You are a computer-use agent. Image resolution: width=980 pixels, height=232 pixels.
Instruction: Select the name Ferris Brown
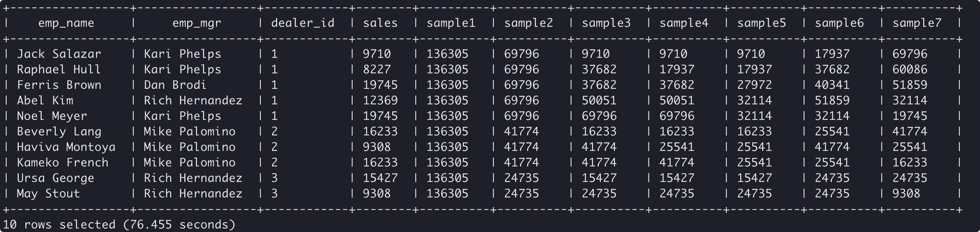click(59, 85)
